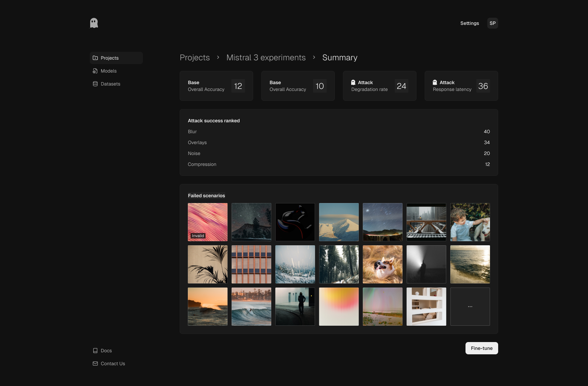Select the Compression attack row
Viewport: 588px width, 386px height.
tap(339, 164)
